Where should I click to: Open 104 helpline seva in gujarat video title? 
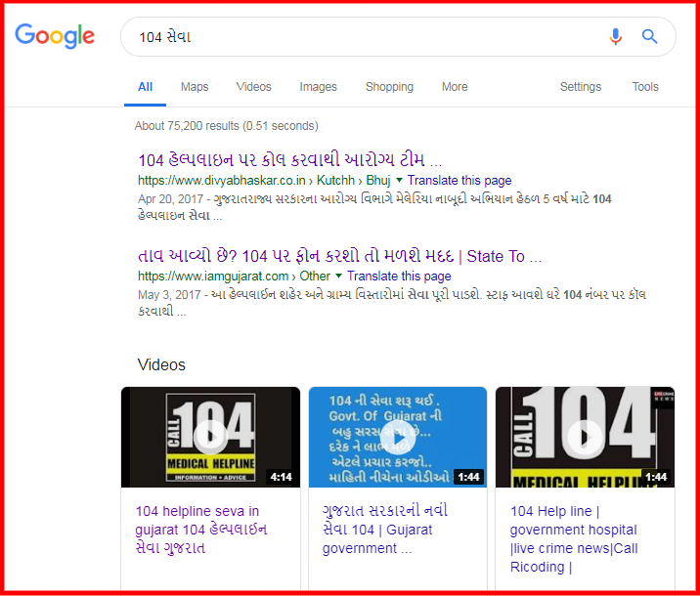[x=201, y=530]
